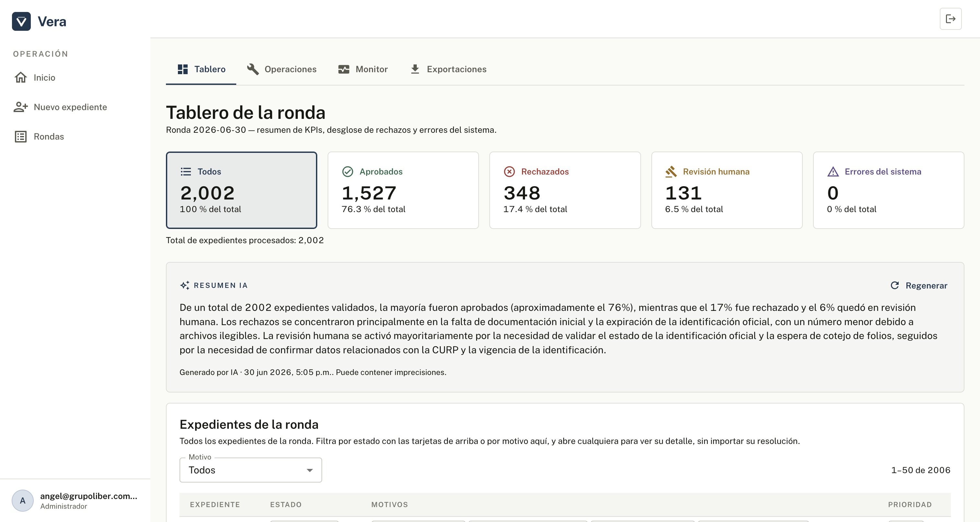The width and height of the screenshot is (980, 522).
Task: Open Rondas in the sidebar
Action: click(75, 136)
